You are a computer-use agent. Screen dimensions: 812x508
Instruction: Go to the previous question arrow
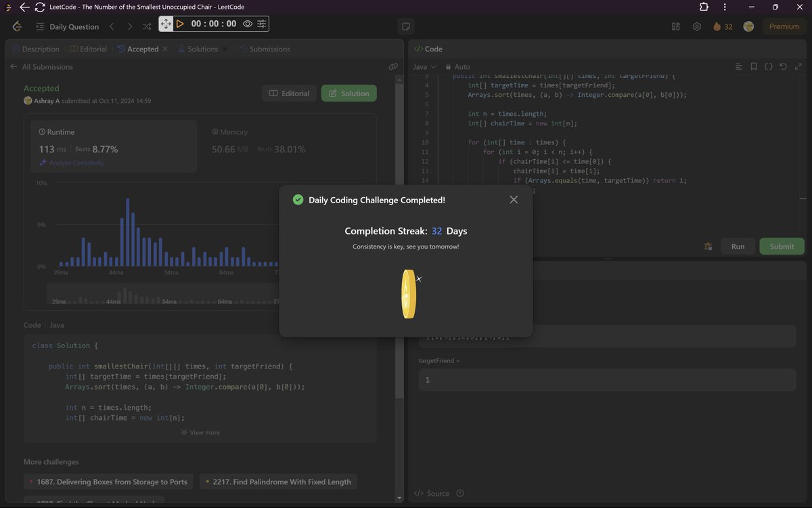coord(112,26)
